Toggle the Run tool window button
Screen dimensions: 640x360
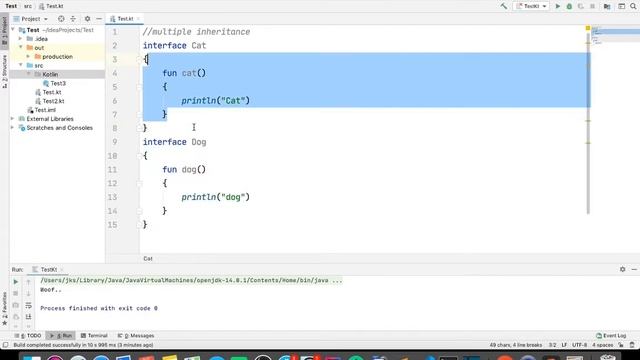[x=60, y=336]
